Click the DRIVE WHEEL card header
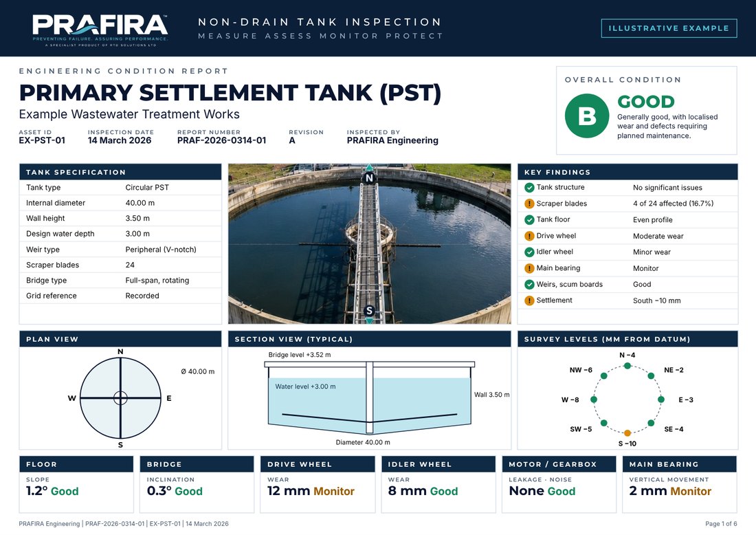Screen dimensions: 756x535 [318, 464]
